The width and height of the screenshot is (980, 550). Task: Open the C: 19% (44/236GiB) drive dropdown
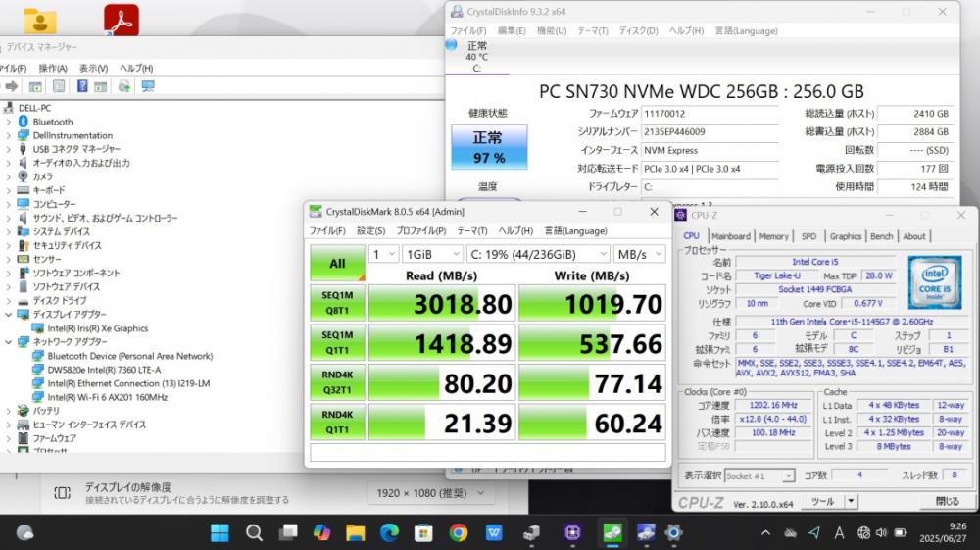click(x=537, y=254)
